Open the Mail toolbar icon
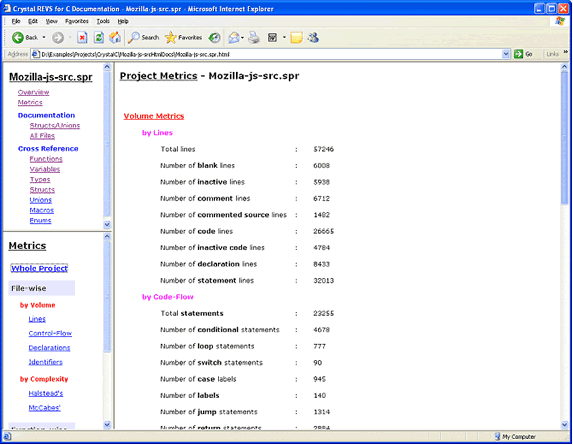Viewport: 573px width, 445px height. tap(234, 37)
